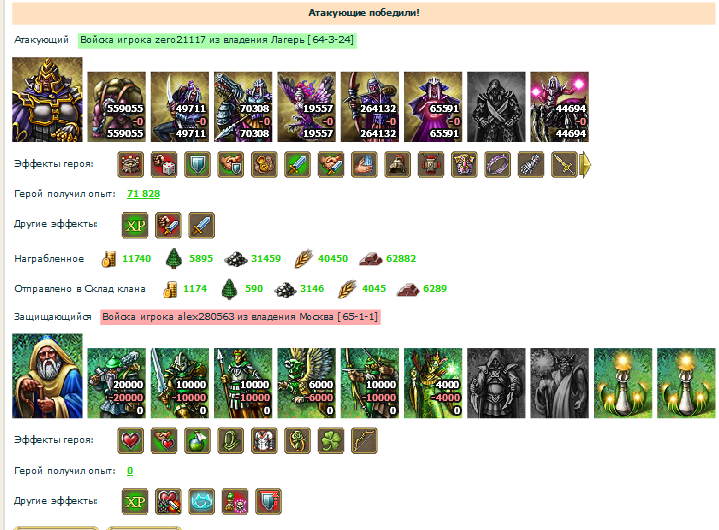Open attacker hero experience link 71 828

pos(144,193)
